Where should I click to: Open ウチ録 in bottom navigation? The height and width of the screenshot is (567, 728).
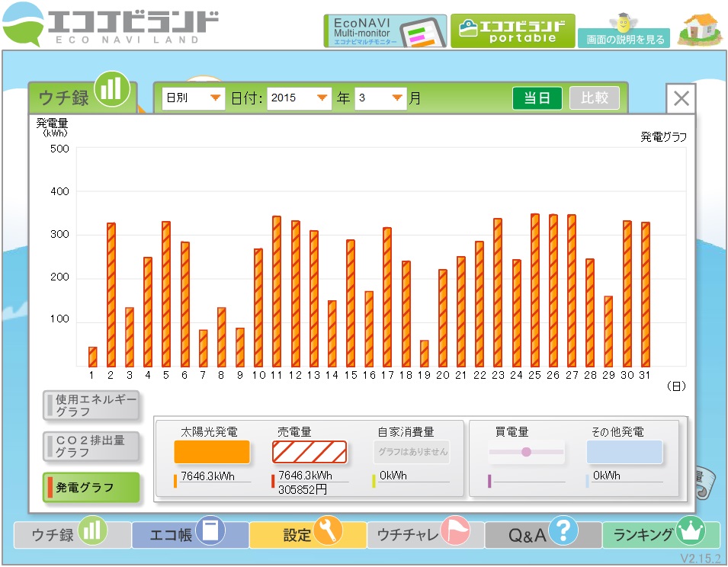pyautogui.click(x=72, y=535)
